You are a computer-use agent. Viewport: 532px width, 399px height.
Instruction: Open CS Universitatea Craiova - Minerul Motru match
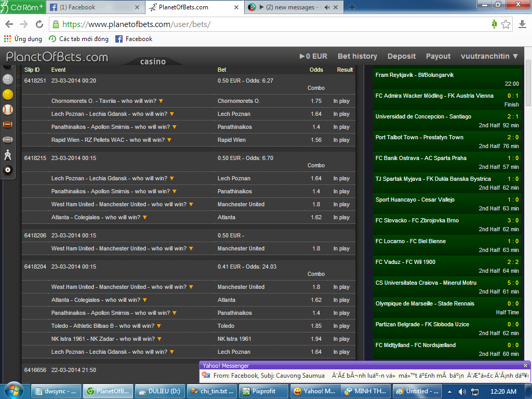[447, 287]
